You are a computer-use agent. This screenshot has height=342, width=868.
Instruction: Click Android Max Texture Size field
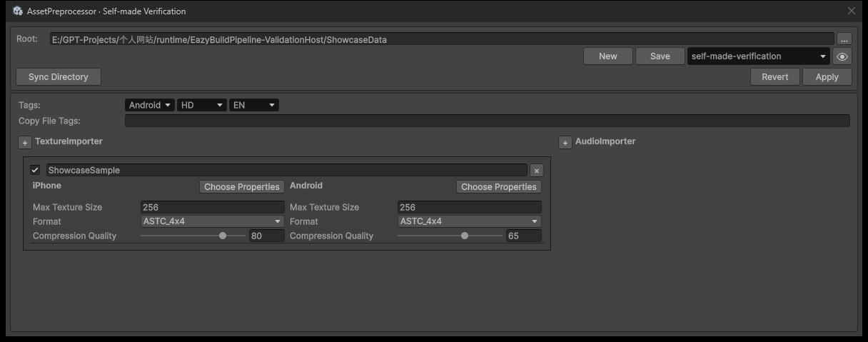(x=470, y=207)
